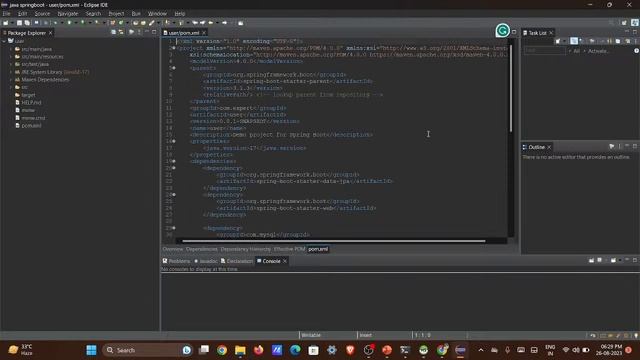Screen dimensions: 640x360
Task: Close the Console tab
Action: pyautogui.click(x=285, y=261)
